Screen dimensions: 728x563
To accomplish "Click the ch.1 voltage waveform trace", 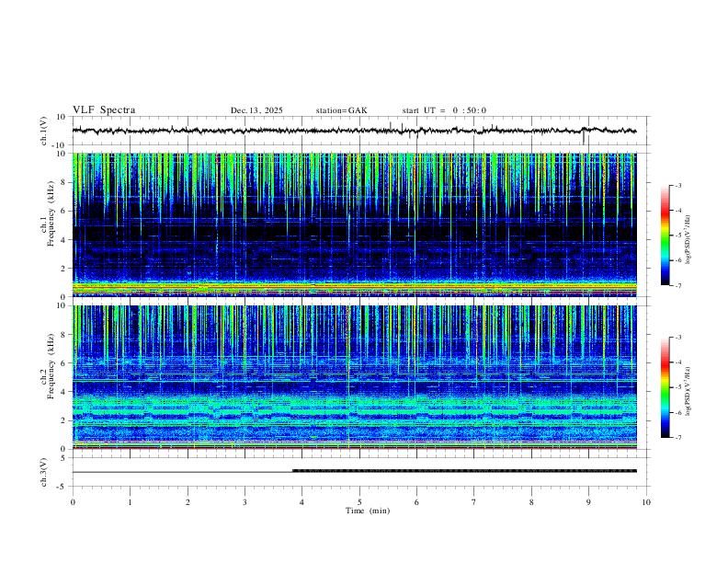I will point(354,131).
